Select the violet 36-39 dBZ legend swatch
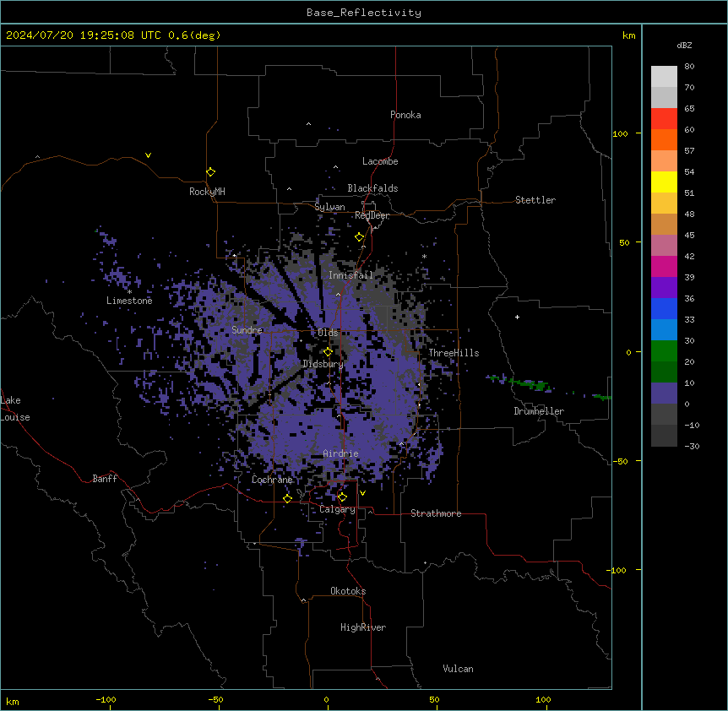This screenshot has height=711, width=728. click(664, 288)
